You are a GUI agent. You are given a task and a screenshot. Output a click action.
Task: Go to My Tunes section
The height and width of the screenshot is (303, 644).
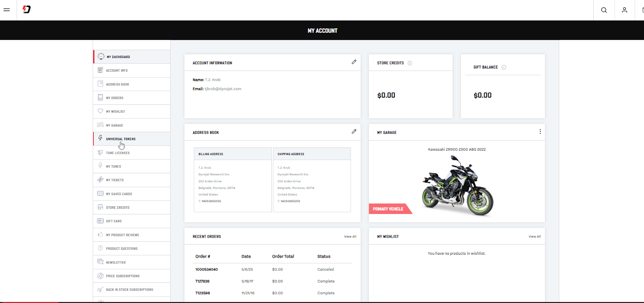[132, 166]
